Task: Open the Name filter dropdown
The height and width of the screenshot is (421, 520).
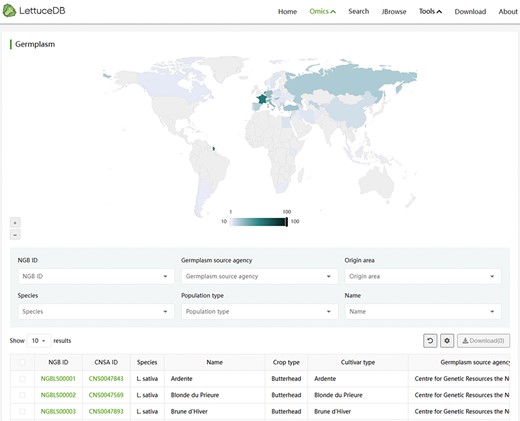Action: pyautogui.click(x=423, y=312)
